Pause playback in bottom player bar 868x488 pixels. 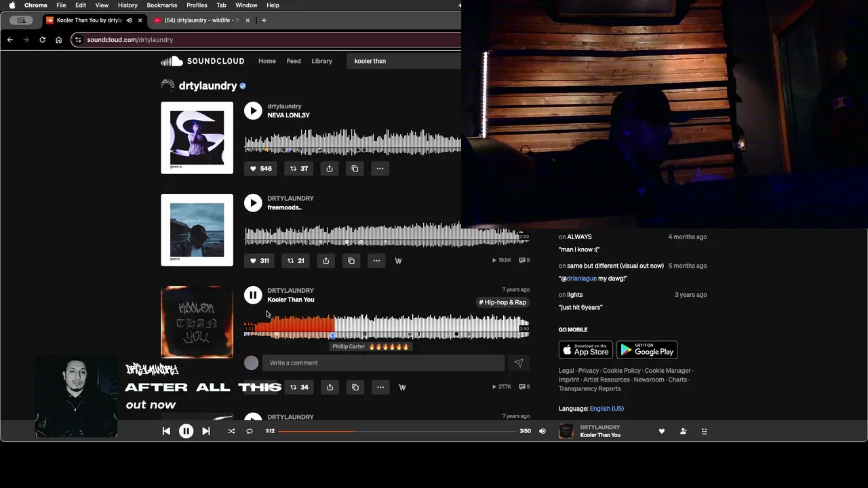coord(186,431)
